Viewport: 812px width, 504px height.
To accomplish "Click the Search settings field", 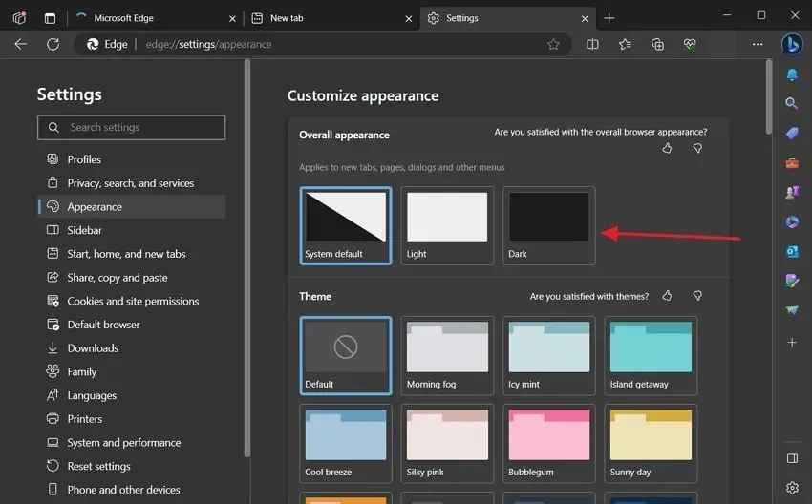I will [132, 127].
